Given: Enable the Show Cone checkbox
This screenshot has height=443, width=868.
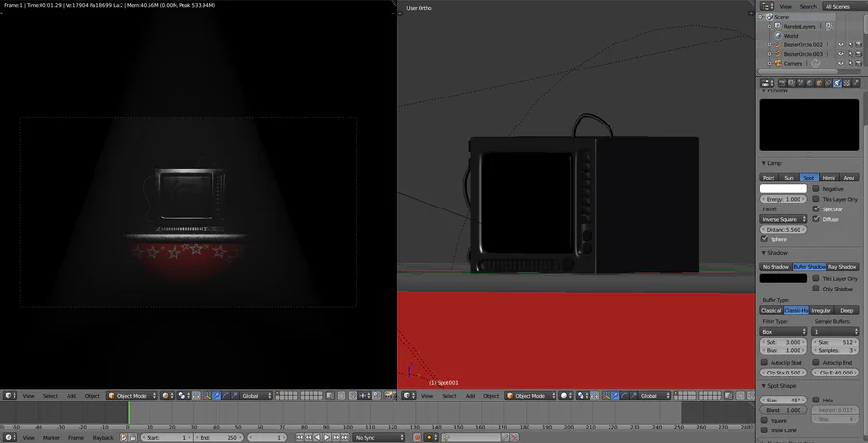Looking at the screenshot, I should (x=765, y=430).
